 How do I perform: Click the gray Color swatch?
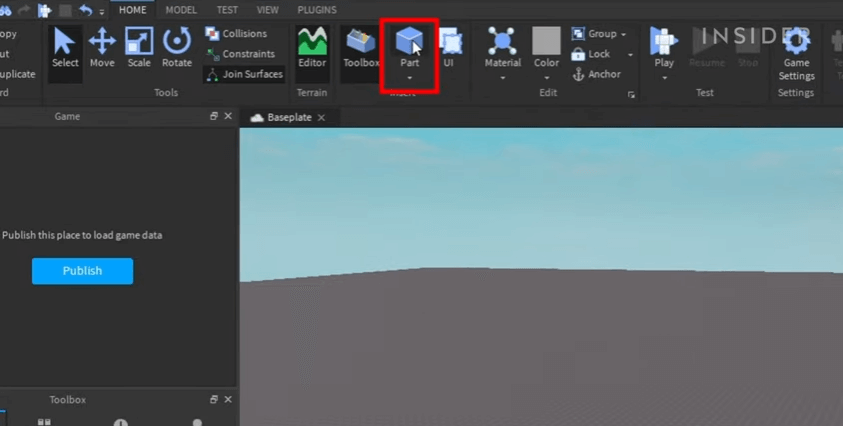tap(546, 41)
